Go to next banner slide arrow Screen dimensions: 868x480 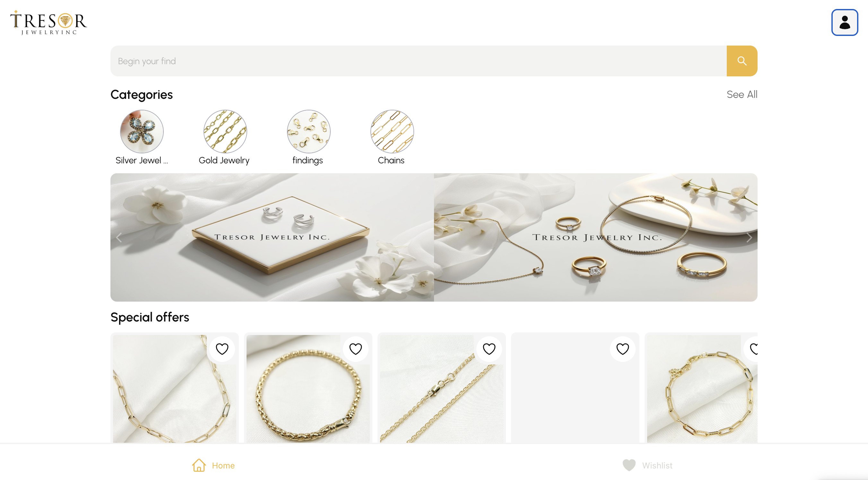coord(749,237)
